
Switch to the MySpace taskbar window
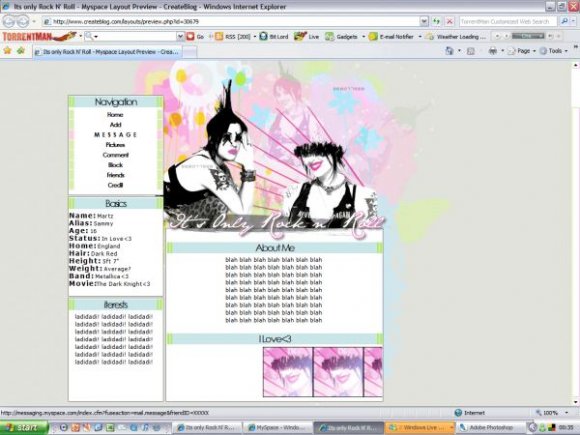pyautogui.click(x=277, y=428)
